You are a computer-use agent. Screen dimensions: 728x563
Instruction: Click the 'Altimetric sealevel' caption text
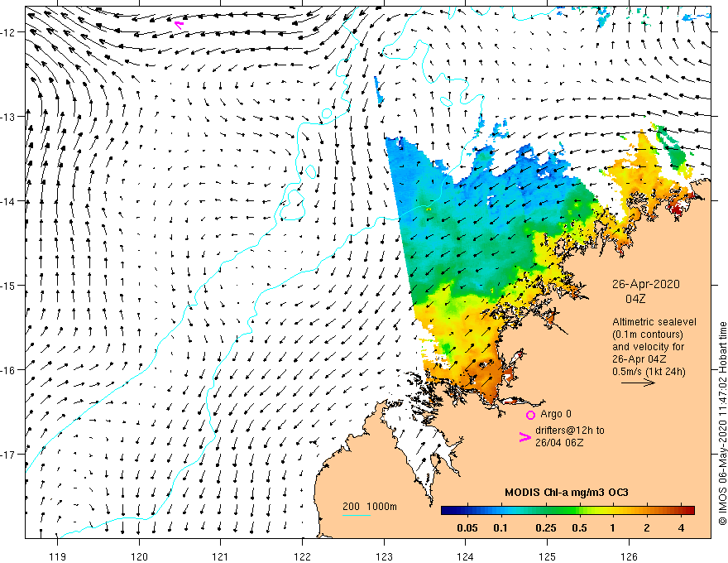tap(654, 321)
